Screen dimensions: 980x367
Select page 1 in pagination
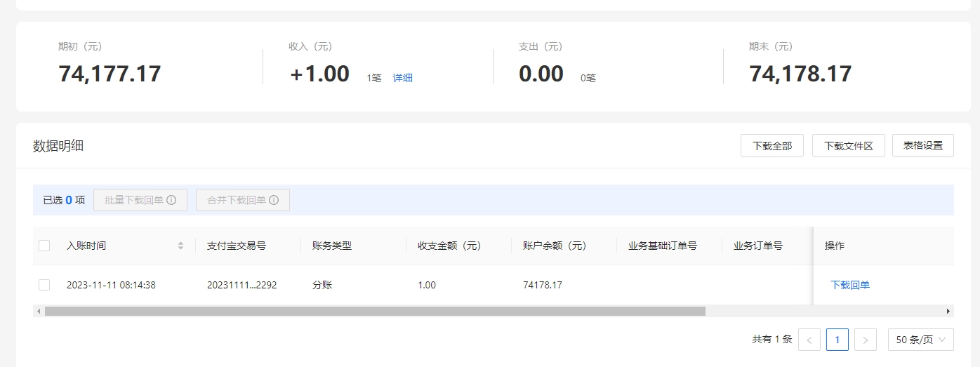(837, 340)
